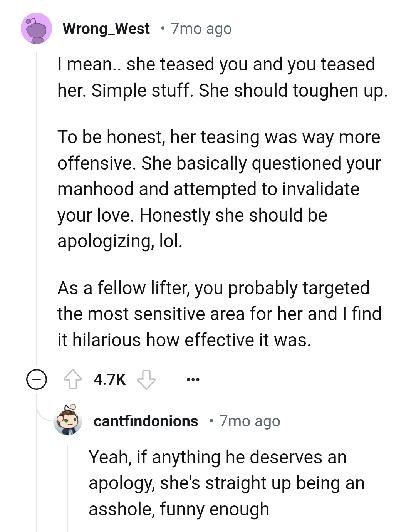The image size is (416, 532).
Task: Toggle the downvote on the top comment
Action: click(x=147, y=379)
